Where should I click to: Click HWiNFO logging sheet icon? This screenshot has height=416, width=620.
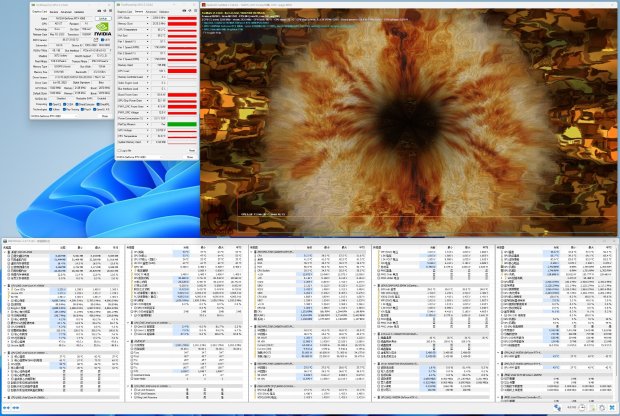[594, 407]
